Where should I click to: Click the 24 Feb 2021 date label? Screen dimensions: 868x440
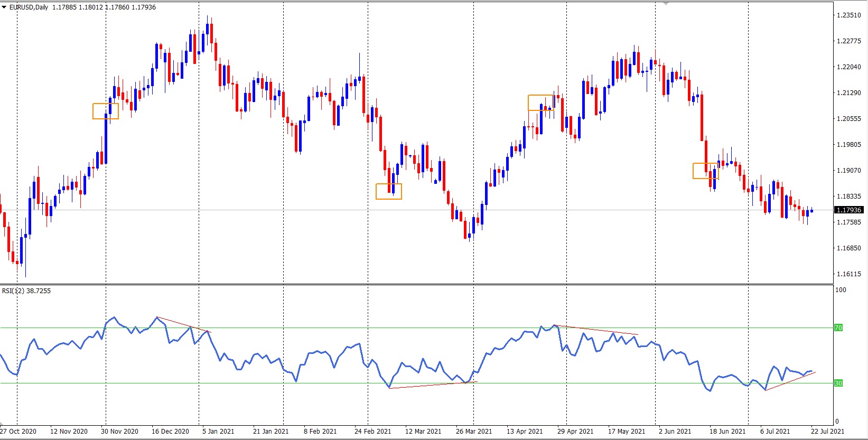point(373,432)
